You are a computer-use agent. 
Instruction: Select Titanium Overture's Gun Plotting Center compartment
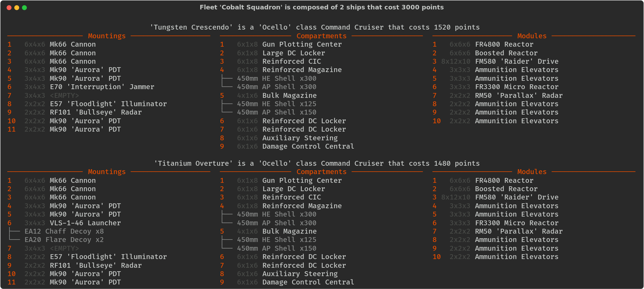(302, 181)
